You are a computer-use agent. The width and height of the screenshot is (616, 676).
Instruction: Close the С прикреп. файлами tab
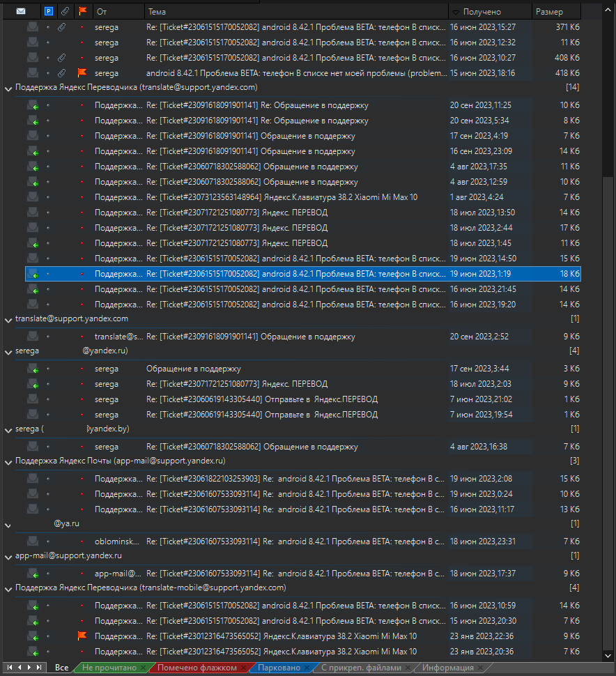tap(408, 668)
